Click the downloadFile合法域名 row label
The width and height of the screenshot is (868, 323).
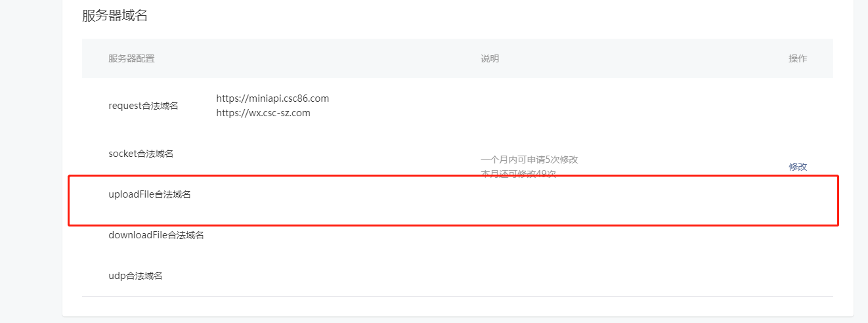156,235
